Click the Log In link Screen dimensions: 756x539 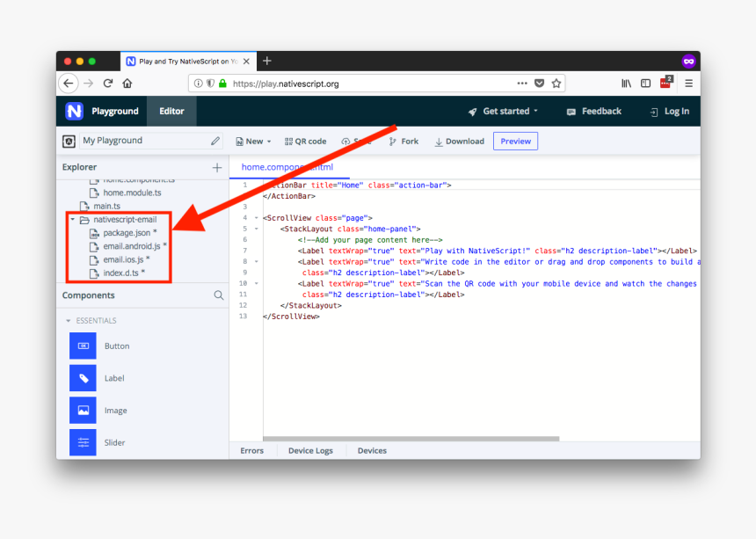[669, 112]
